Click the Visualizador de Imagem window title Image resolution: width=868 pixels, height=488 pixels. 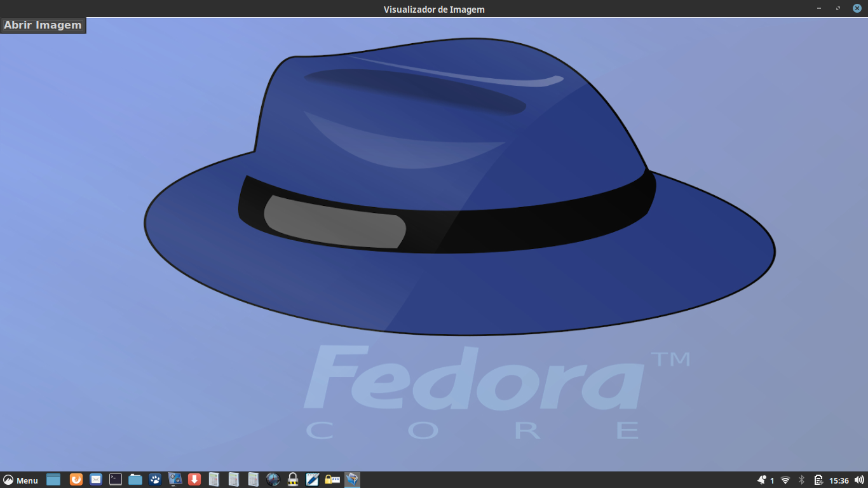(x=434, y=9)
